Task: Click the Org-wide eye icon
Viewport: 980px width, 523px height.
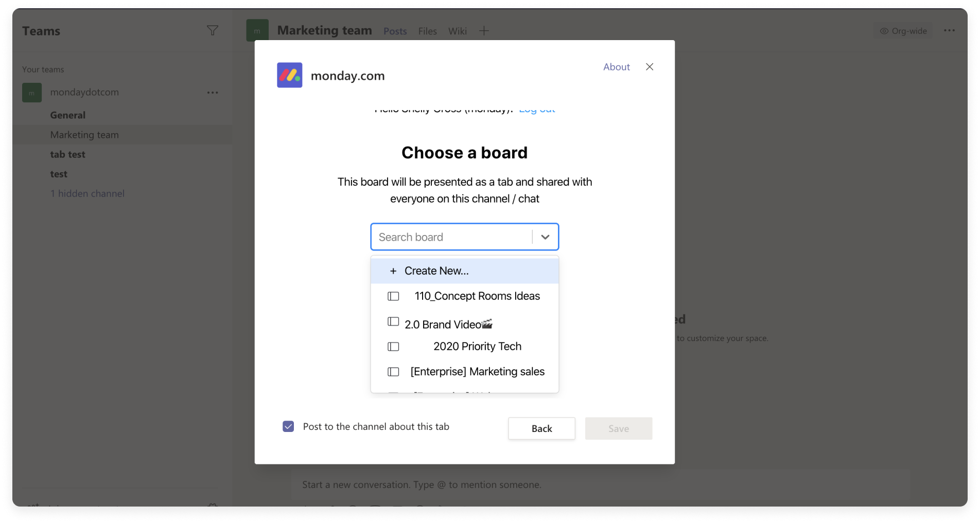Action: [883, 31]
